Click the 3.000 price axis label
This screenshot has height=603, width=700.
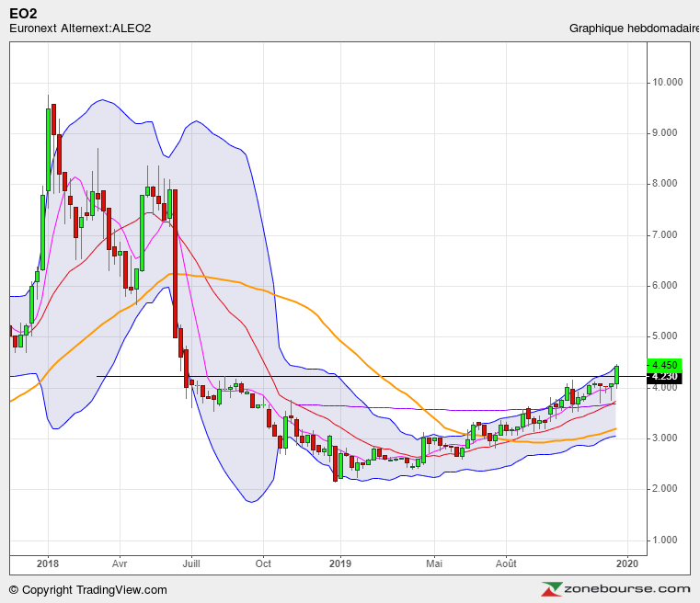pyautogui.click(x=665, y=438)
